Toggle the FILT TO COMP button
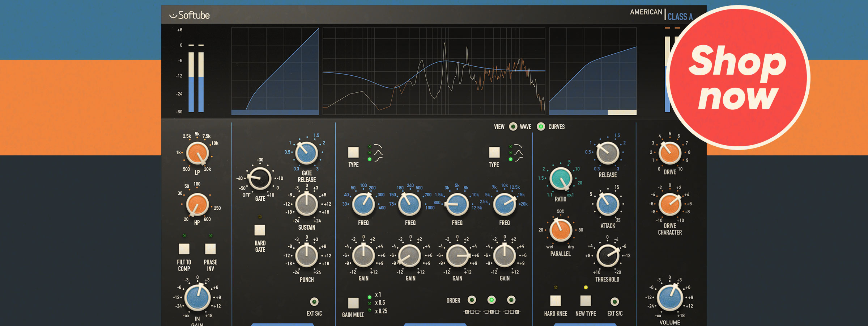This screenshot has height=326, width=868. point(184,249)
